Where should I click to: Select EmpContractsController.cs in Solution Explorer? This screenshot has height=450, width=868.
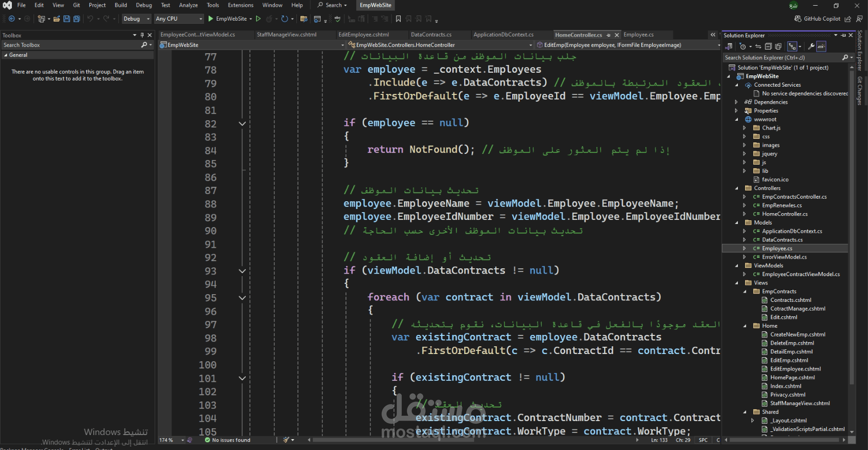[794, 197]
